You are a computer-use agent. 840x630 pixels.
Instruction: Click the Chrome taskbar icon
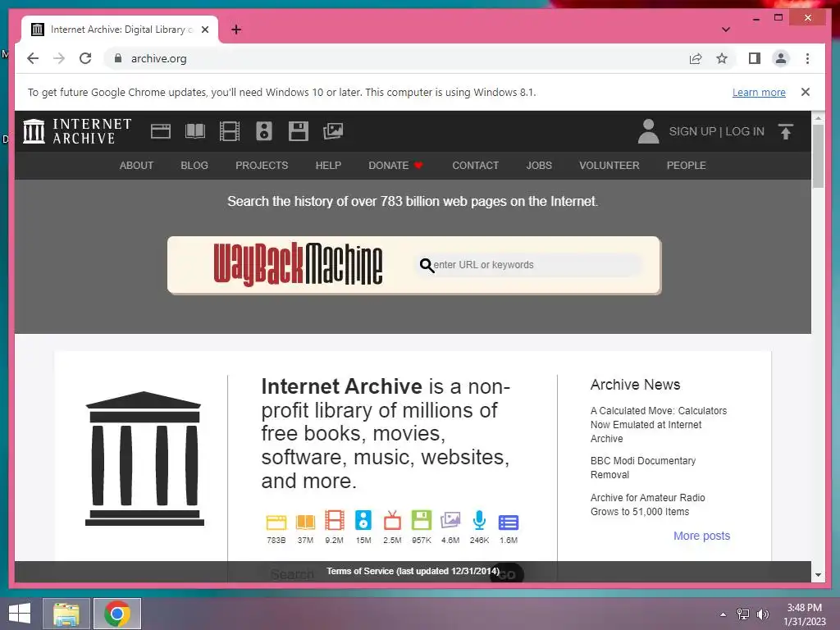click(x=117, y=614)
